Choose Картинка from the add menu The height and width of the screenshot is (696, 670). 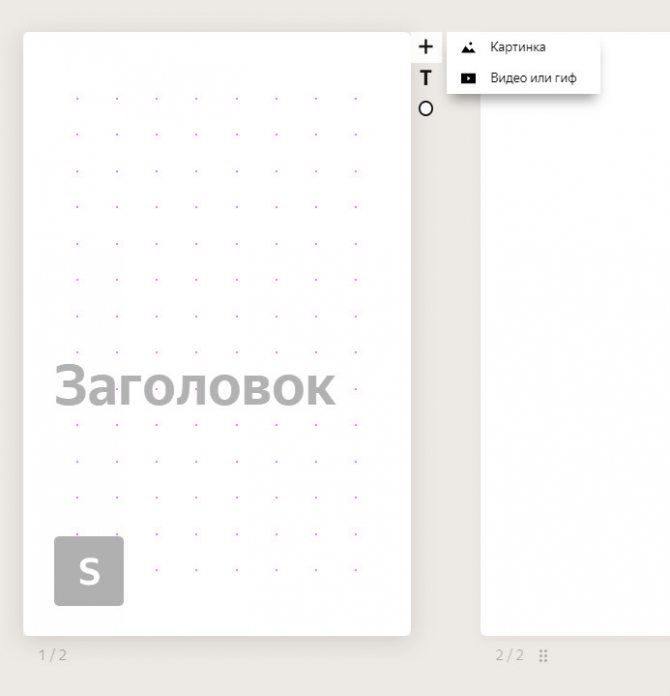[517, 47]
